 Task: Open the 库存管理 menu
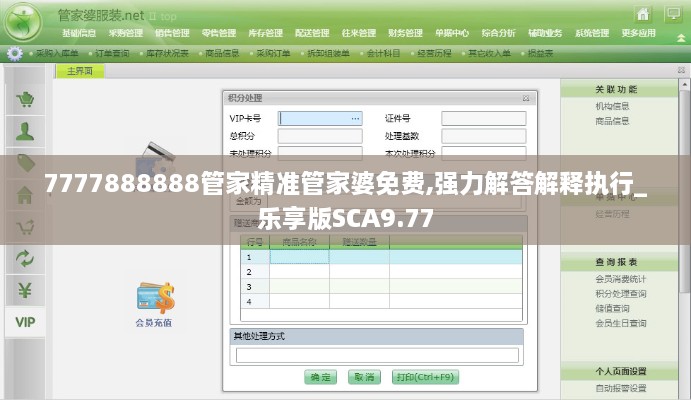click(266, 33)
